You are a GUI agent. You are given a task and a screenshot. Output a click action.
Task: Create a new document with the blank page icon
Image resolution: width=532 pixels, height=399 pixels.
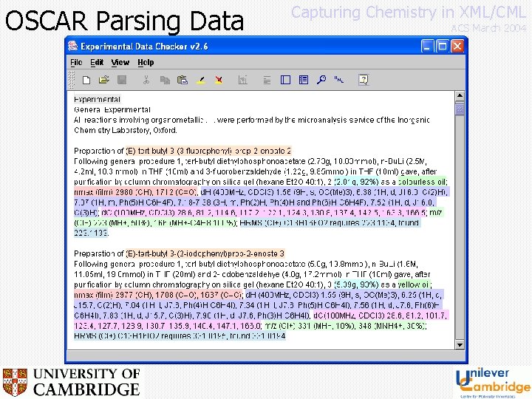coord(86,80)
